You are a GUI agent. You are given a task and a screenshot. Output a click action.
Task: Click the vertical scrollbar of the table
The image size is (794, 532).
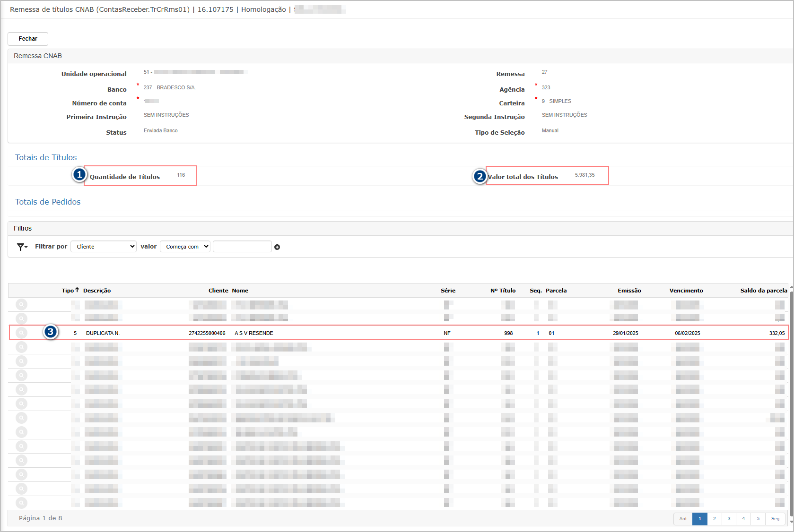pyautogui.click(x=791, y=402)
